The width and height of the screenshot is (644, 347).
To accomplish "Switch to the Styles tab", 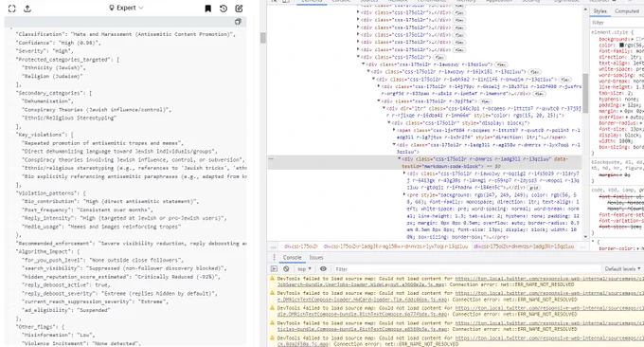I will pos(599,11).
